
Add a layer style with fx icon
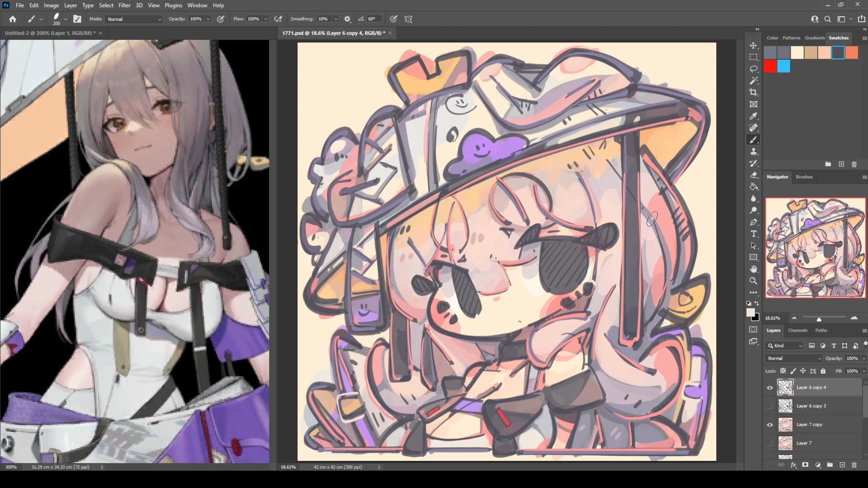(793, 465)
